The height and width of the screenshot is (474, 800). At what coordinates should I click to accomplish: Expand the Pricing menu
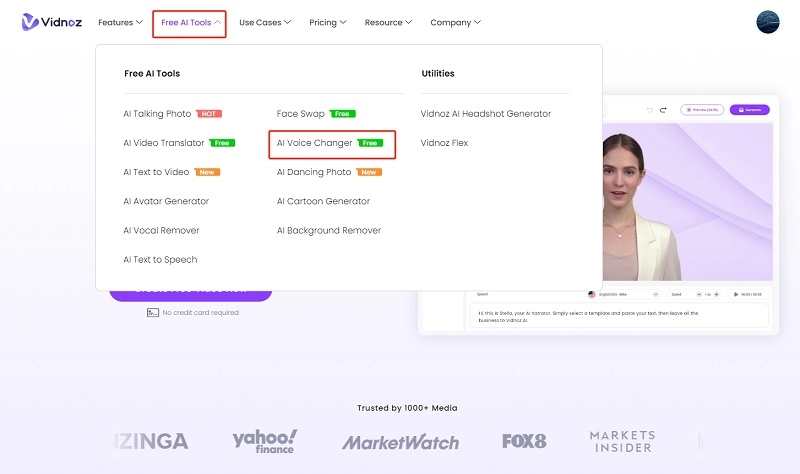[328, 22]
